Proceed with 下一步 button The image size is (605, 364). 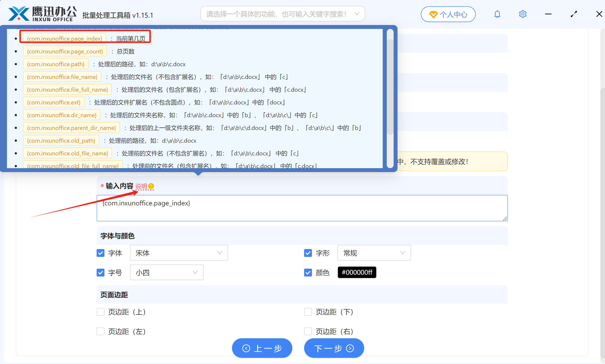tap(334, 348)
